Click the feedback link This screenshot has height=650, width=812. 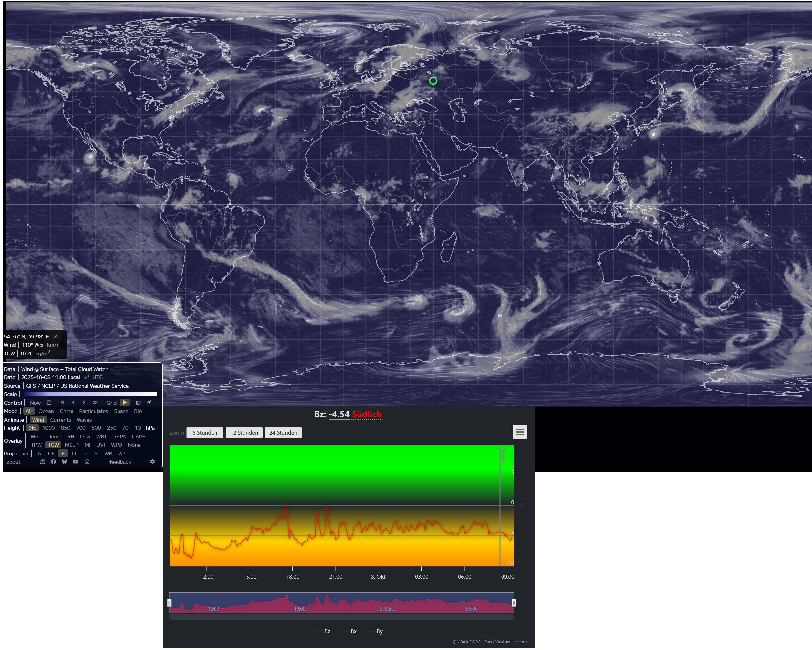pos(120,462)
